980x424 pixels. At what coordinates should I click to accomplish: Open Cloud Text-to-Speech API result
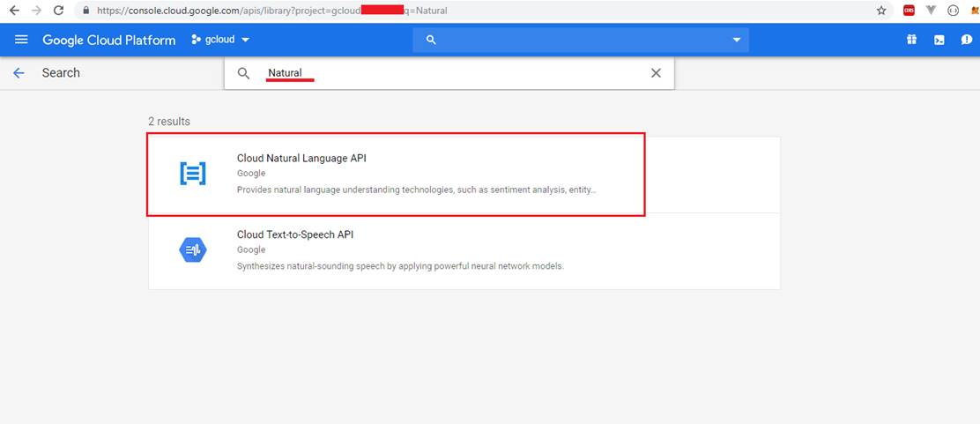tap(464, 250)
